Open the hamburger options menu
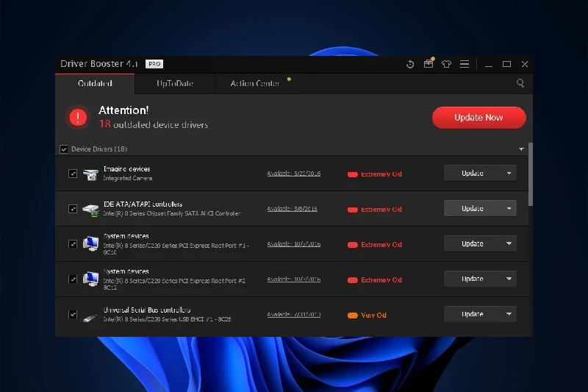 point(465,64)
